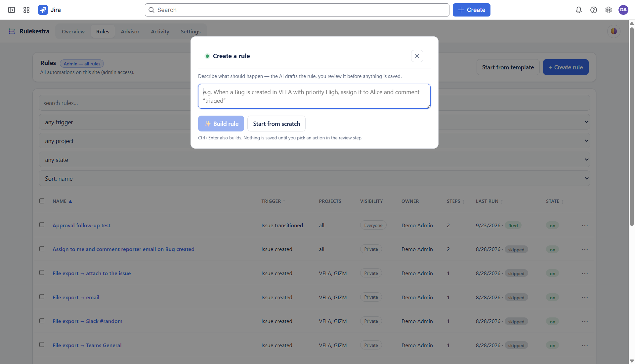Image resolution: width=635 pixels, height=364 pixels.
Task: Open more actions for File export → attach to the issue
Action: pos(585,273)
